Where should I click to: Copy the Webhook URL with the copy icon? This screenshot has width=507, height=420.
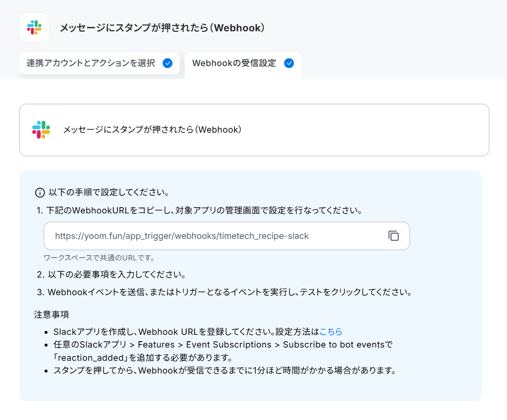[x=393, y=236]
